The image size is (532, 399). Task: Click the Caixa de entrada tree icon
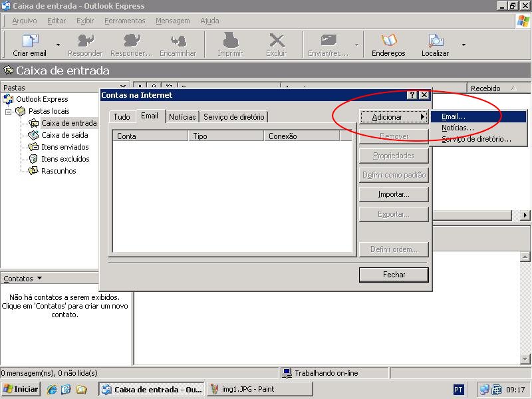[x=34, y=123]
